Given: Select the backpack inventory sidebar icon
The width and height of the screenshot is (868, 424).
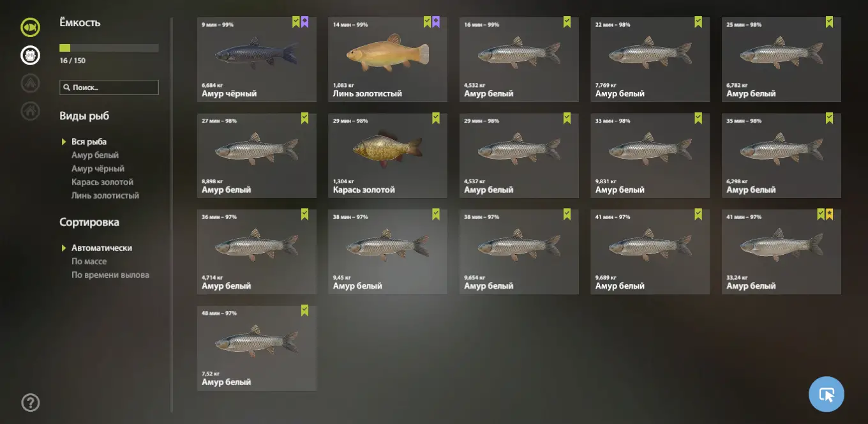Looking at the screenshot, I should 30,56.
